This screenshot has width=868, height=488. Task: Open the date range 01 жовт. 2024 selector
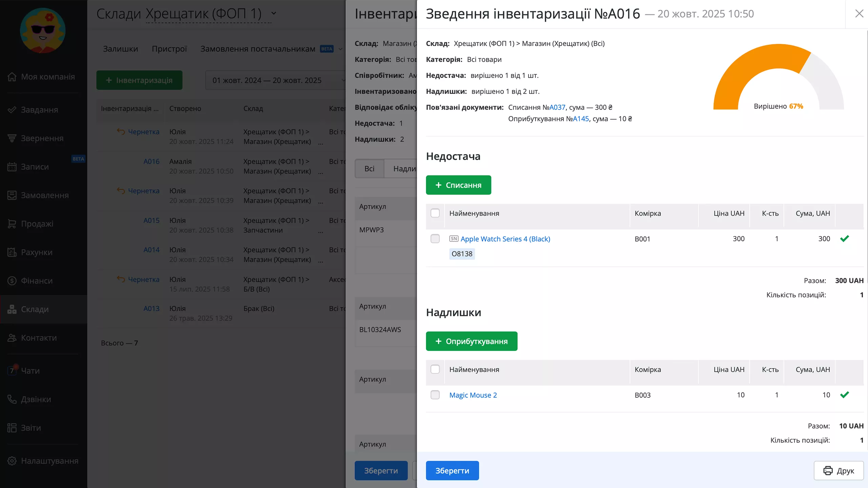[275, 80]
